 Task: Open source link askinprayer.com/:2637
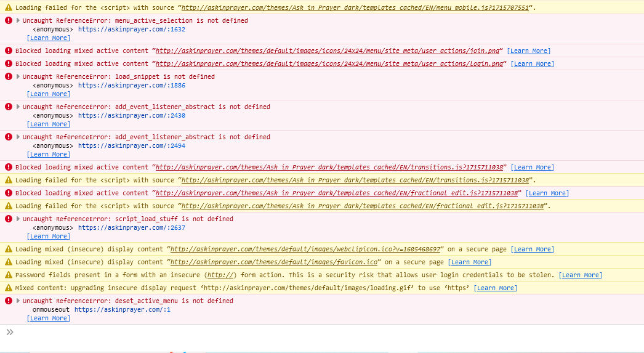[x=131, y=227]
